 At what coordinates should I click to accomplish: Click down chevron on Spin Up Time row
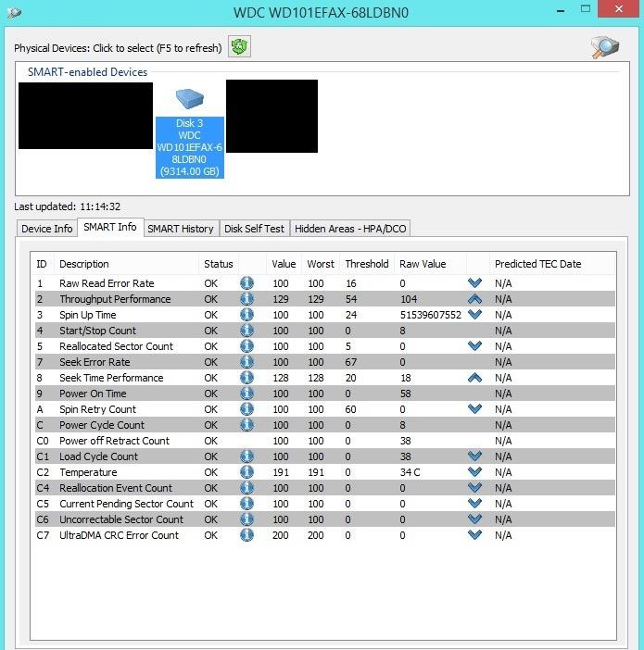tap(474, 315)
